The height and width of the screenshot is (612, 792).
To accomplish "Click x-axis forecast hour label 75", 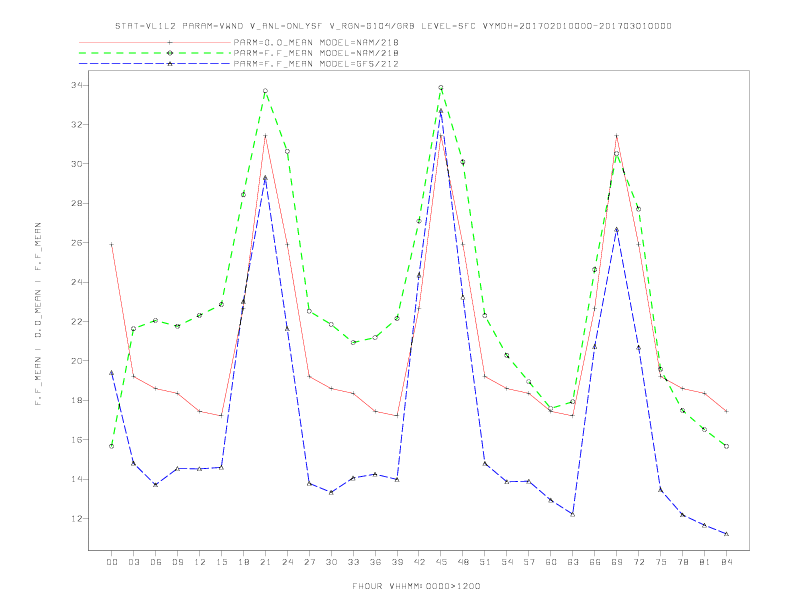I will point(661,562).
